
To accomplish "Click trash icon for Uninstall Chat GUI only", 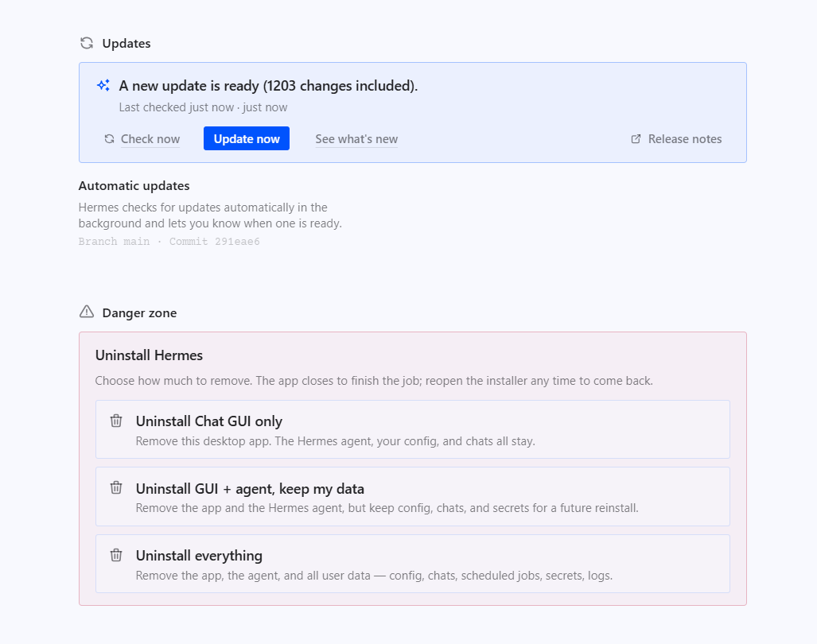I will point(116,421).
